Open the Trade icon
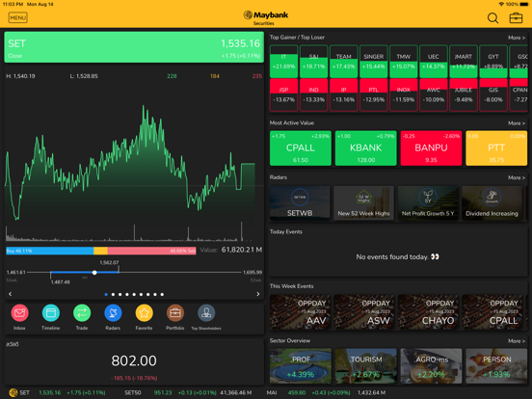Viewport: 532px width, 399px height. point(82,313)
